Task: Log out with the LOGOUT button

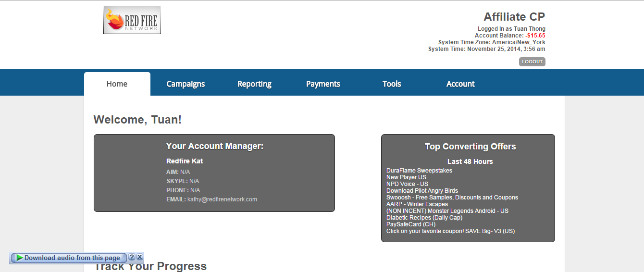Action: tap(532, 62)
